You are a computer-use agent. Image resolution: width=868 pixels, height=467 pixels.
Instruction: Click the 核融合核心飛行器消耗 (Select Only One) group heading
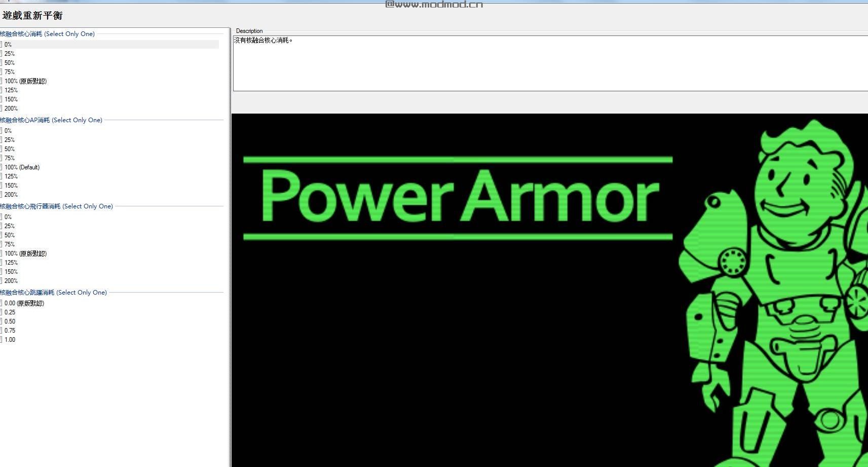click(56, 206)
